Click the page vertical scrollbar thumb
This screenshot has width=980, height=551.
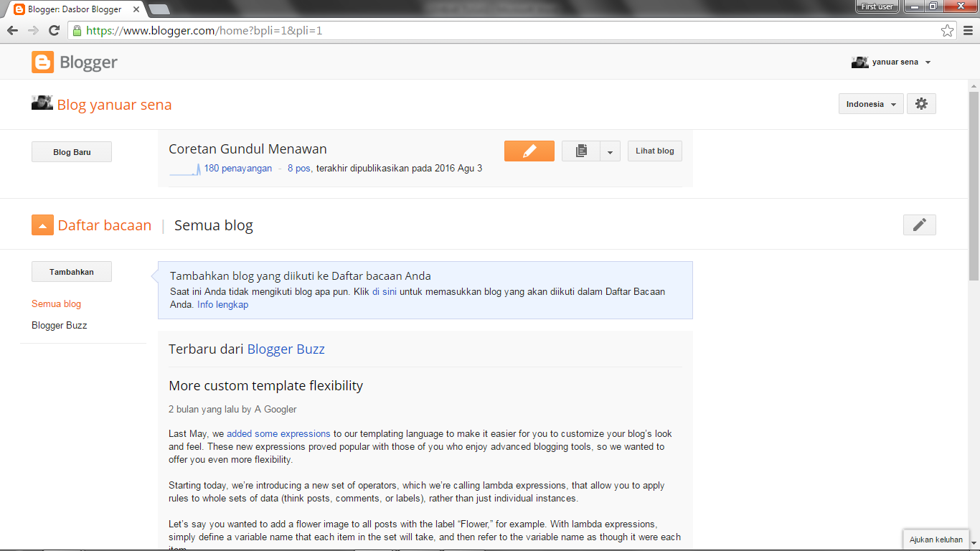(x=974, y=187)
